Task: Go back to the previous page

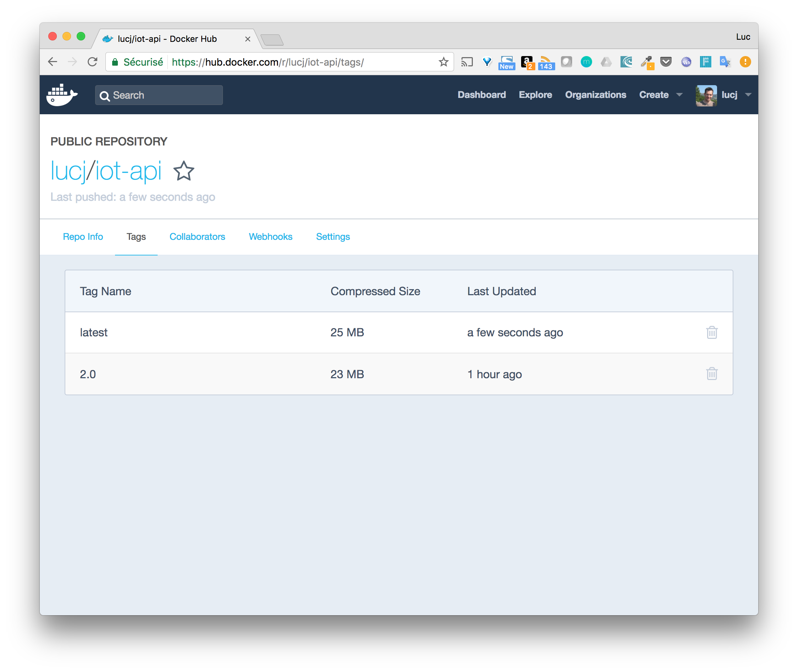Action: (x=53, y=62)
